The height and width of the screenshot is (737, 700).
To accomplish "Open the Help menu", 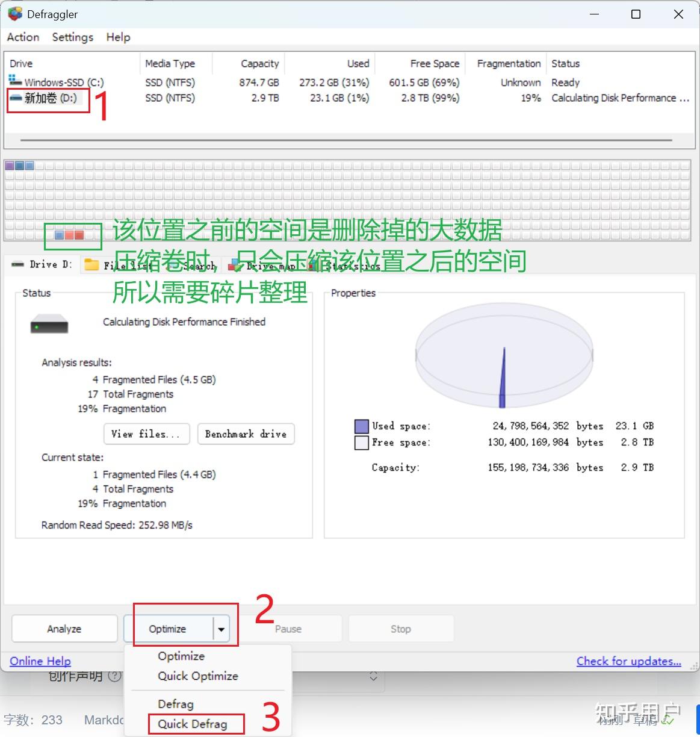I will 118,37.
